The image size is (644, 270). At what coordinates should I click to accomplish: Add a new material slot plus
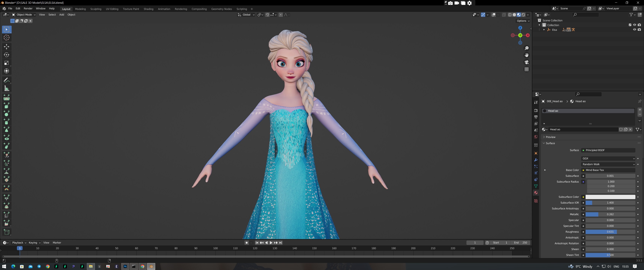[x=640, y=110]
